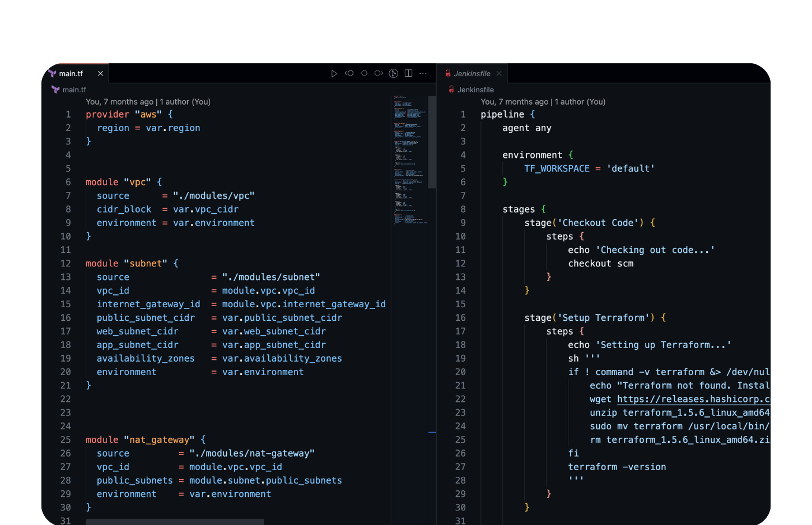Go to next change with right-arrow icon
Image resolution: width=812 pixels, height=525 pixels.
[379, 73]
